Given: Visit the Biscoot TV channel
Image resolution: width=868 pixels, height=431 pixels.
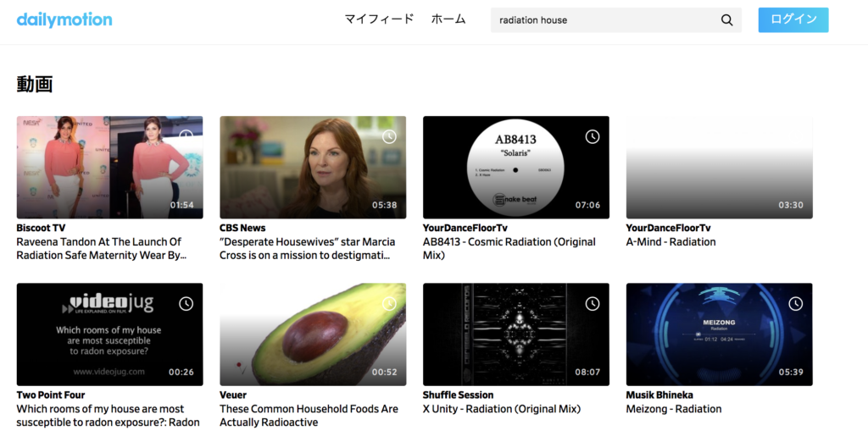Looking at the screenshot, I should [x=41, y=228].
